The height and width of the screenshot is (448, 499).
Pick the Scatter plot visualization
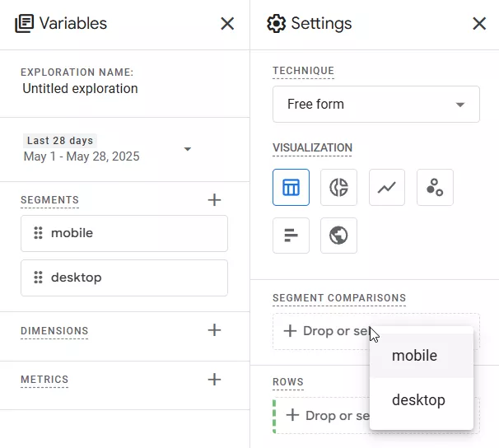(x=435, y=188)
